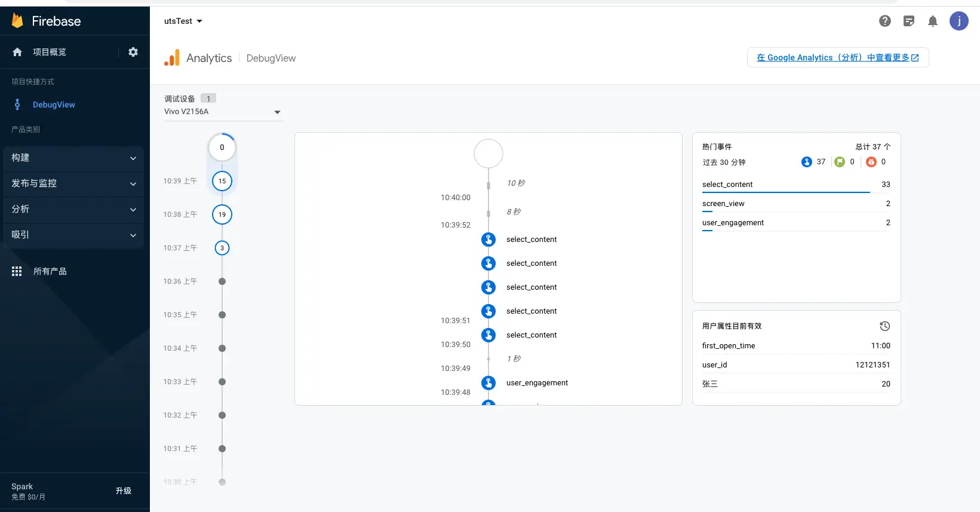This screenshot has width=980, height=512.
Task: Open the all products grid icon
Action: point(17,271)
